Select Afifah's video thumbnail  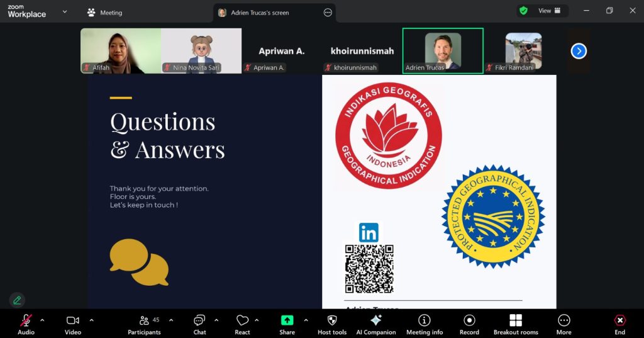(121, 51)
